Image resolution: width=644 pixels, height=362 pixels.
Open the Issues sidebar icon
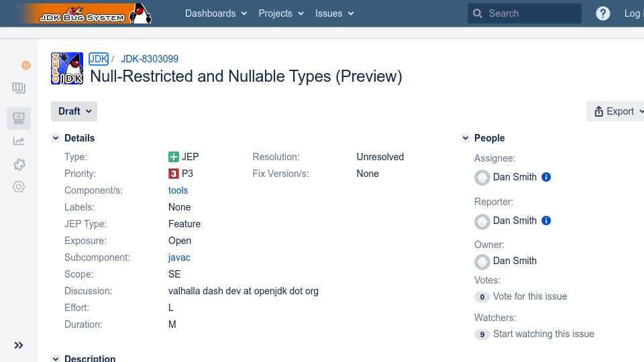[19, 118]
